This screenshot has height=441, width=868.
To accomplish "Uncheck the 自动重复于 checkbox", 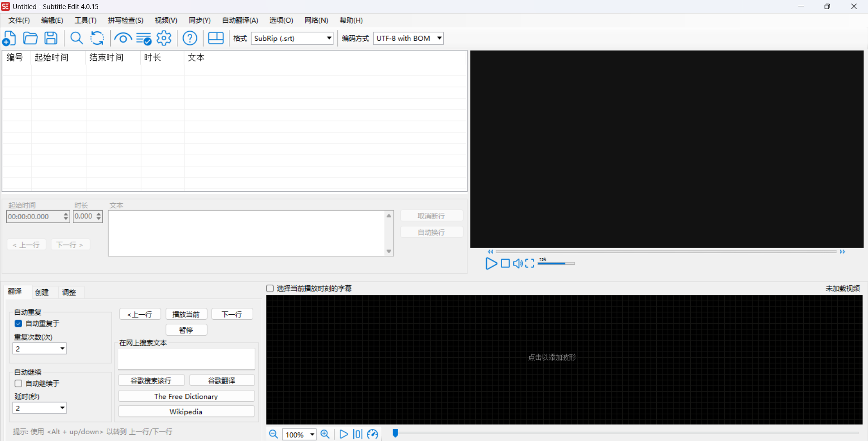I will point(19,324).
